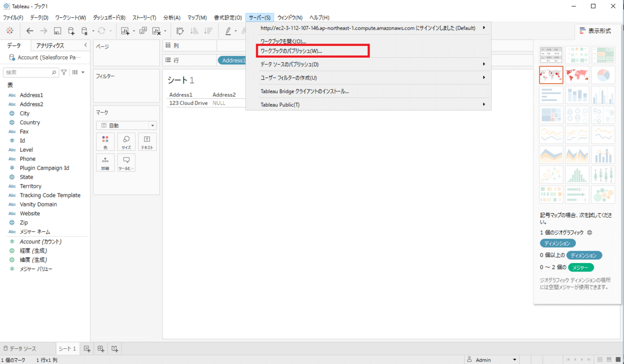Click the highlighter pen icon
This screenshot has height=364, width=624.
[x=228, y=31]
